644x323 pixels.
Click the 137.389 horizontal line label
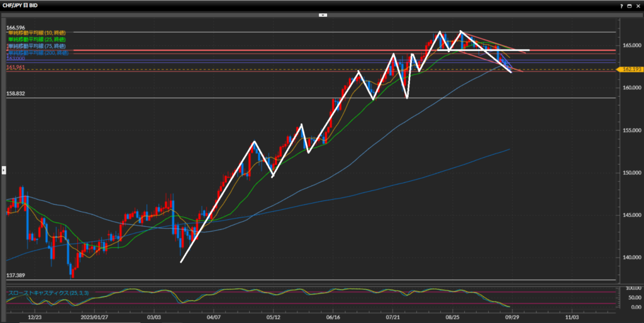click(x=16, y=276)
